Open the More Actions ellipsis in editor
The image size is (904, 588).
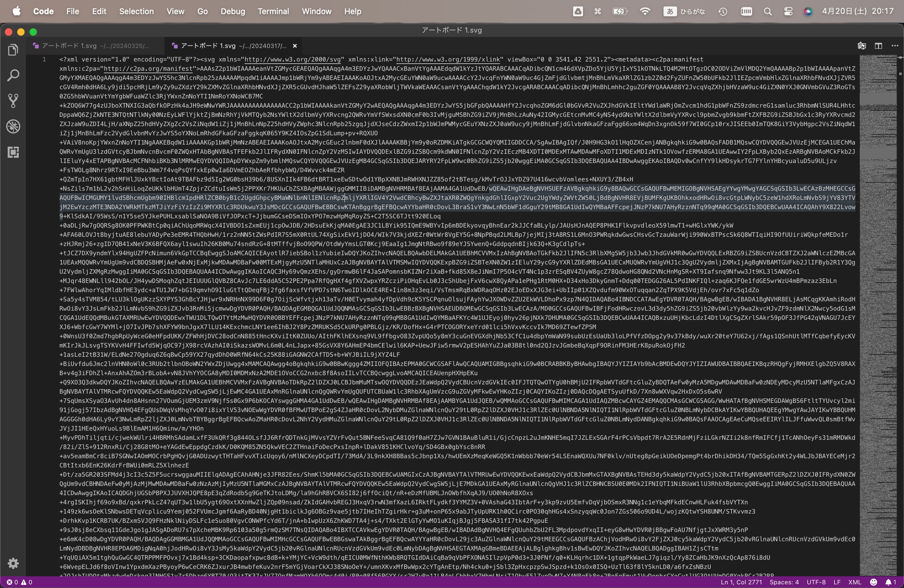click(895, 46)
